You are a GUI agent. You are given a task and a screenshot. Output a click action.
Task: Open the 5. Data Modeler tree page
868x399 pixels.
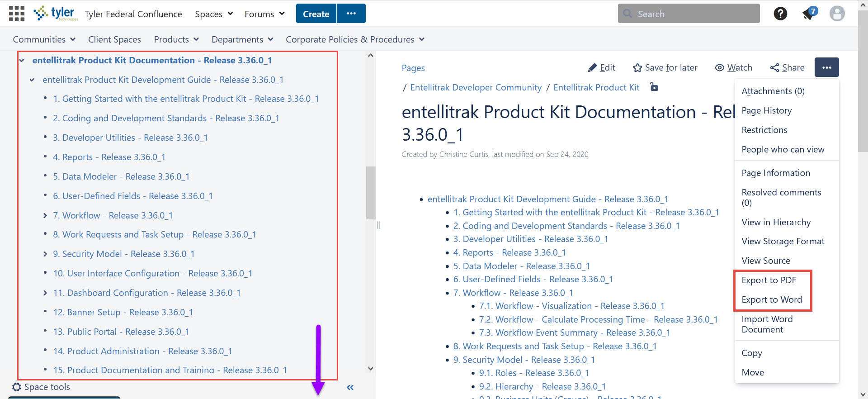click(121, 176)
